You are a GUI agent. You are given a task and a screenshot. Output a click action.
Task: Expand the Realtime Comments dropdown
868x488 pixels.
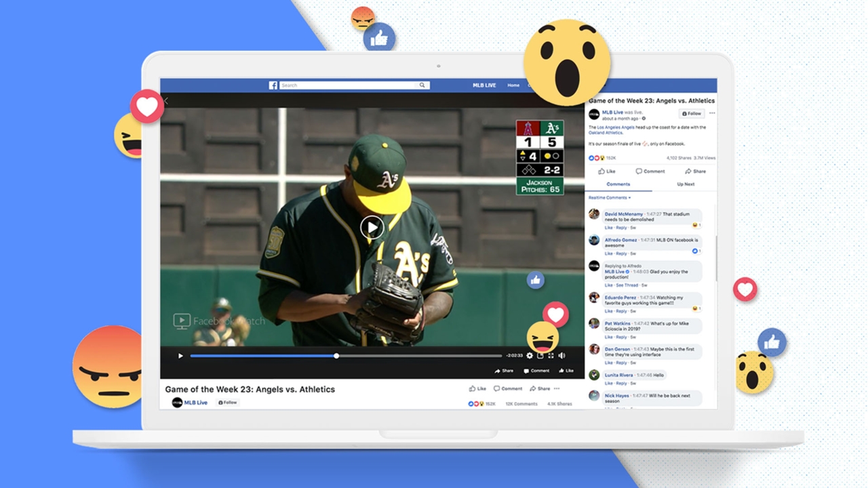coord(609,198)
